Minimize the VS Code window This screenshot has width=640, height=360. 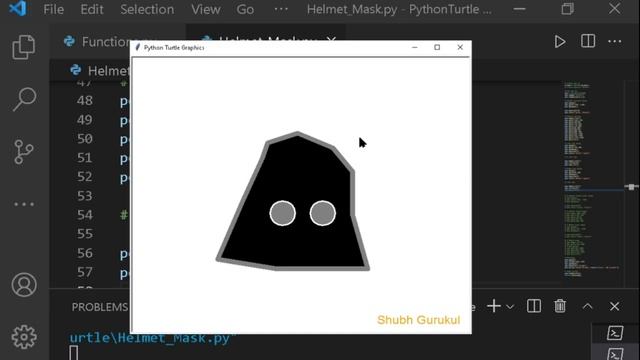pos(520,9)
